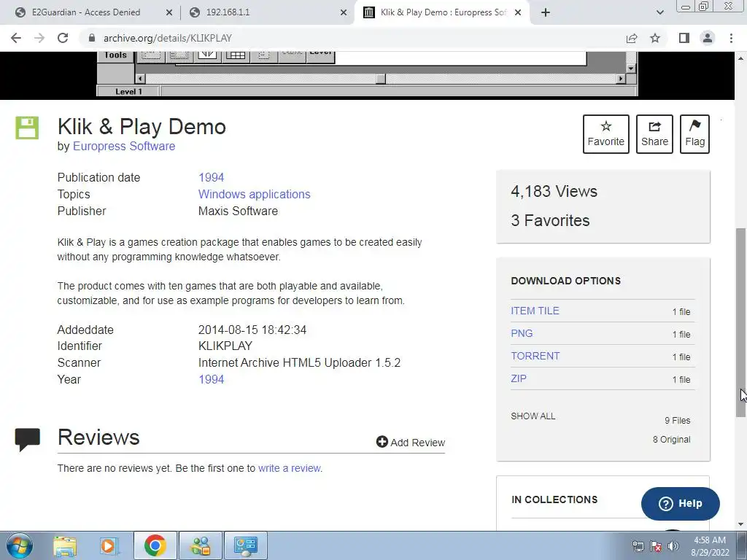Open a new browser tab

[546, 12]
